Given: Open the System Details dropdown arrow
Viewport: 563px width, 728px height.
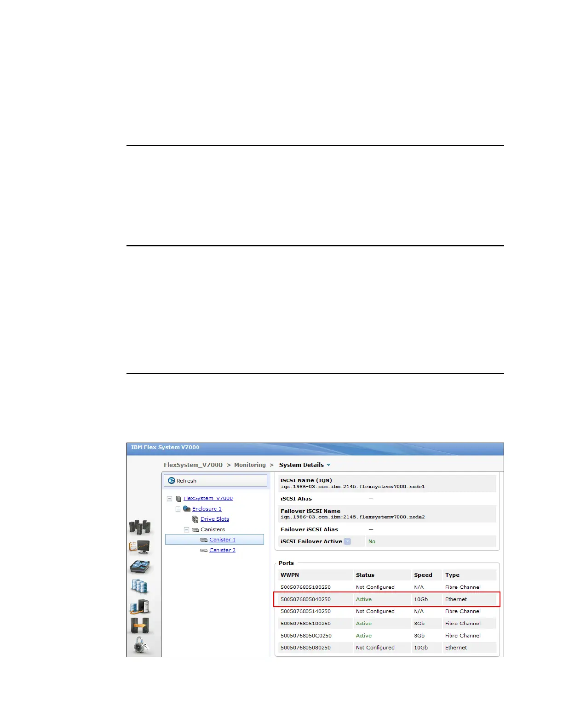Looking at the screenshot, I should (328, 465).
